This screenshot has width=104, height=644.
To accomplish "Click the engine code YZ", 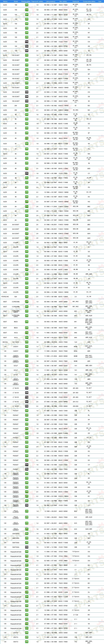I will [x=89, y=114].
